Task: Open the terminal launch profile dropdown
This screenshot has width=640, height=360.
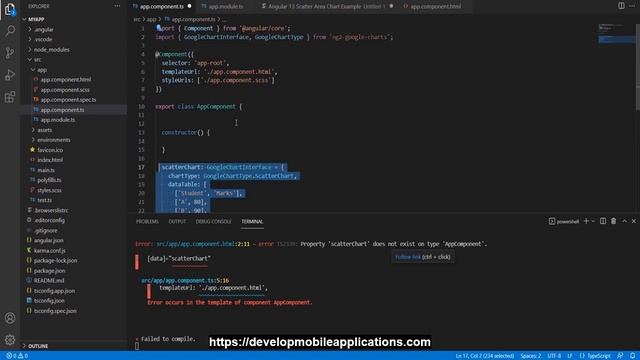Action: [x=593, y=221]
